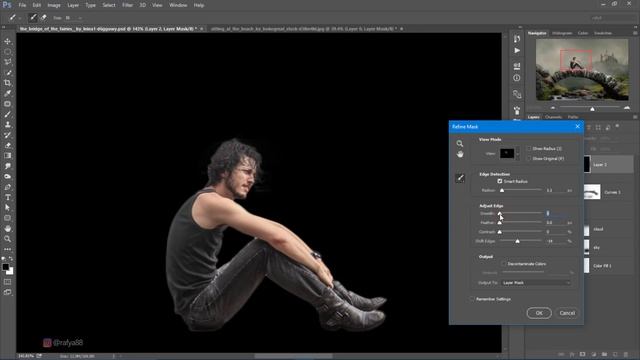Select the Eraser tool in toolbox

point(8,145)
